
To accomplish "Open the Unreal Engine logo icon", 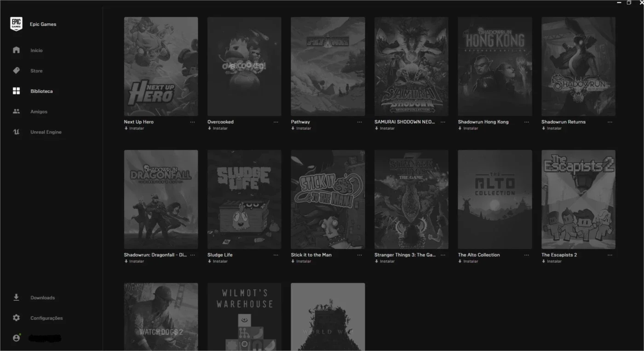I will click(x=16, y=132).
